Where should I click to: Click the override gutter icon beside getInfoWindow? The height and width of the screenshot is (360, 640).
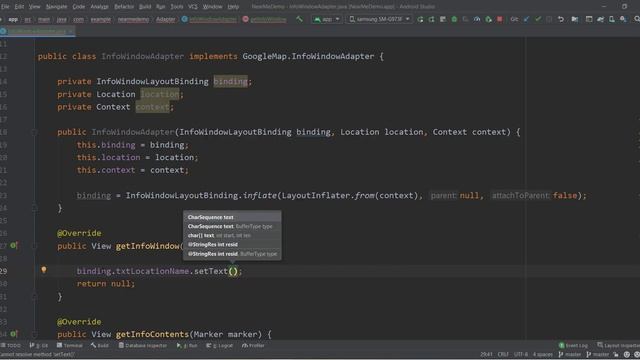[x=13, y=246]
